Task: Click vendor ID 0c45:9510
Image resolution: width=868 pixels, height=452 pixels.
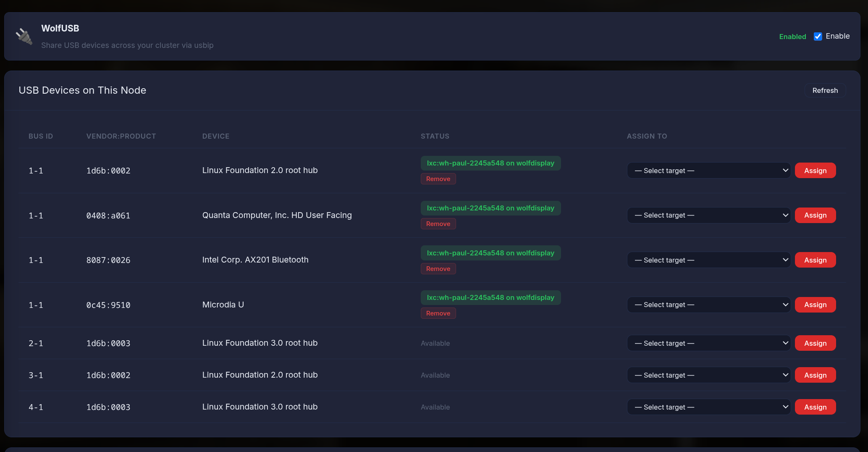Action: tap(108, 305)
